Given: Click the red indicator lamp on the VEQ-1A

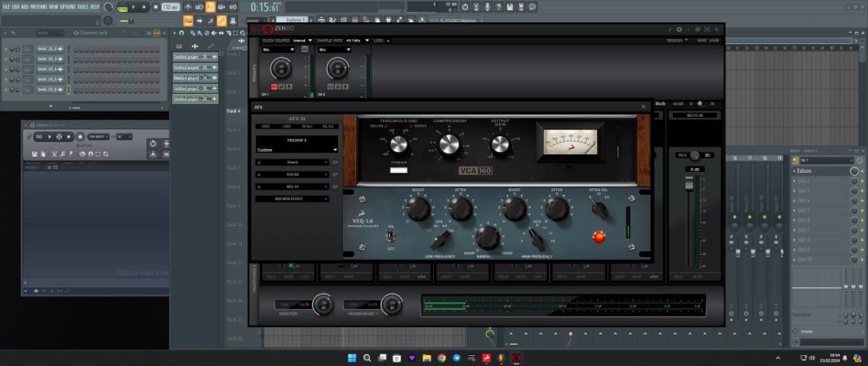Looking at the screenshot, I should pyautogui.click(x=599, y=236).
